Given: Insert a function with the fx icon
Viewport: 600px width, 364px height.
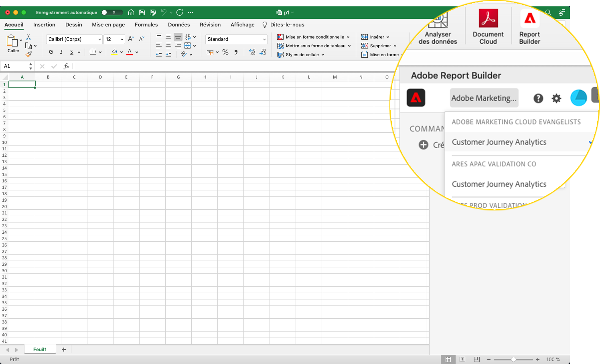Looking at the screenshot, I should 67,66.
